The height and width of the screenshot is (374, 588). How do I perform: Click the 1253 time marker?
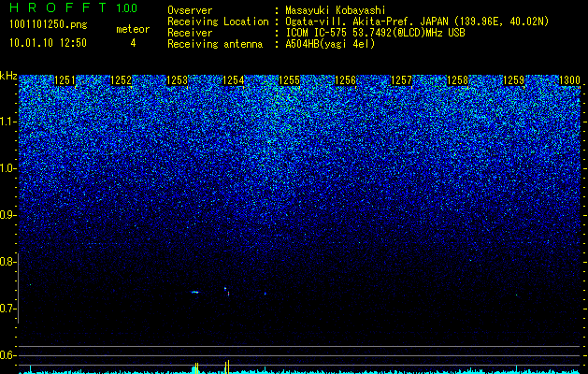177,80
